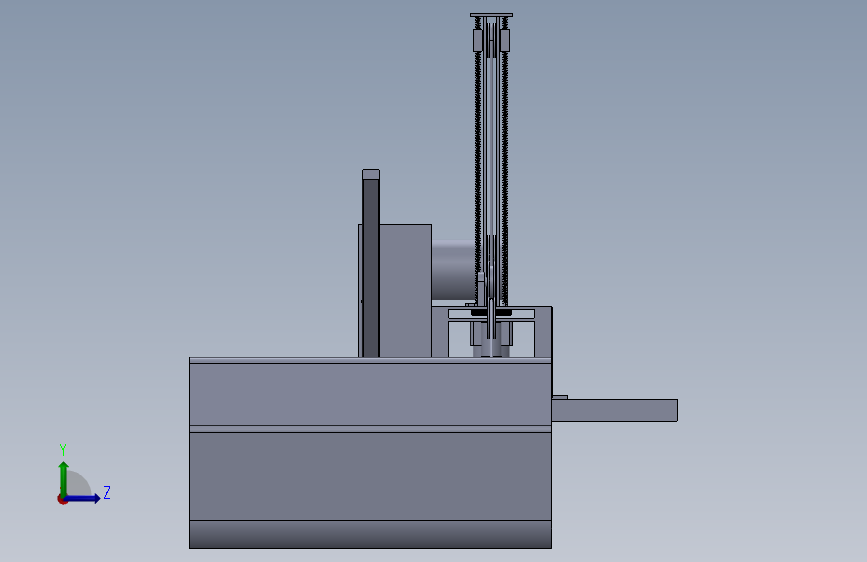Select the tall dark vertical panel on the base

pyautogui.click(x=370, y=268)
